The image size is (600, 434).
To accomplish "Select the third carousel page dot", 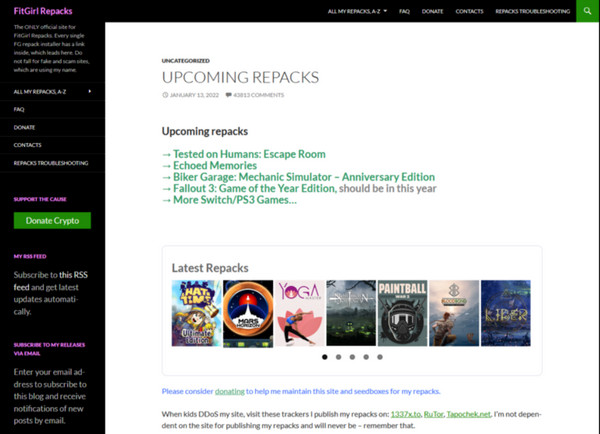I will (352, 357).
